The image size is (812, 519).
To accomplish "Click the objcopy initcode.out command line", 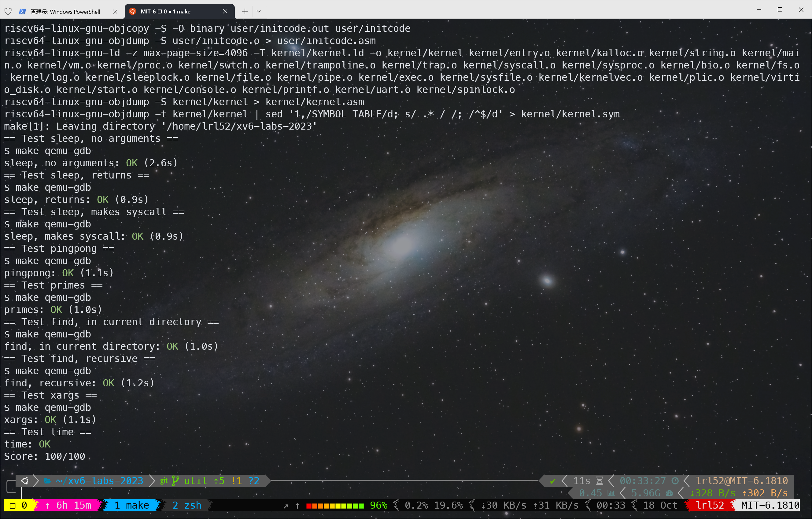I will (207, 28).
